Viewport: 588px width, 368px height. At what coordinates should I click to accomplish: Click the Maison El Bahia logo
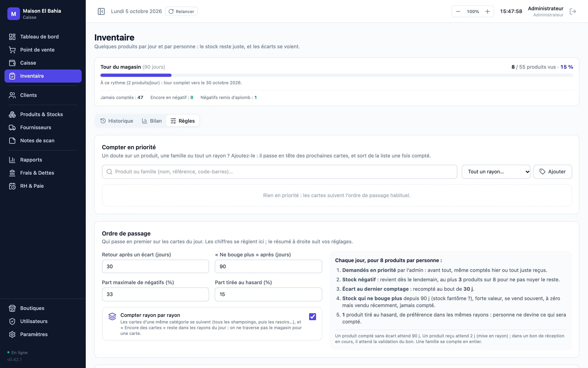pos(14,14)
